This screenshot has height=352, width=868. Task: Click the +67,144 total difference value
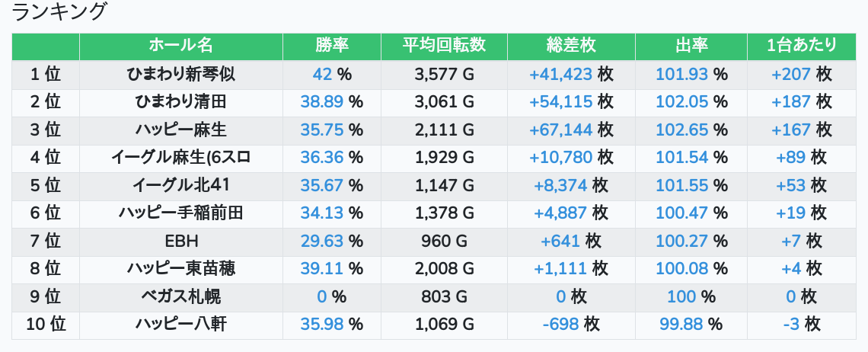click(561, 130)
